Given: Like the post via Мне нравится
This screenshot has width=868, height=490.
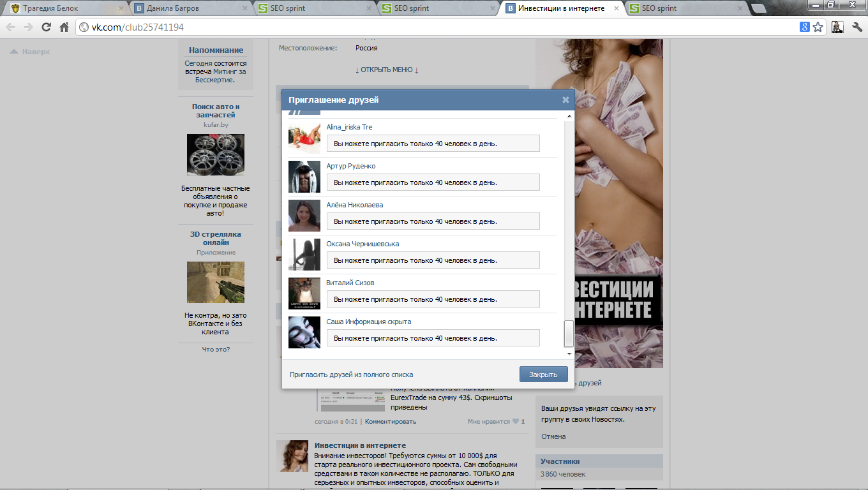Looking at the screenshot, I should 496,422.
